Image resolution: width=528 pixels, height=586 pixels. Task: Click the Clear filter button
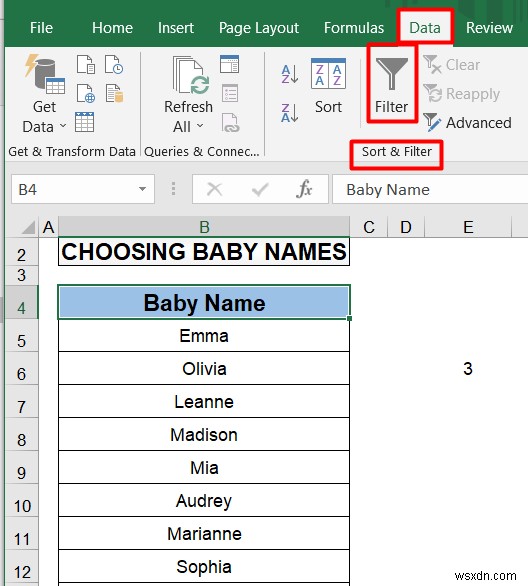point(452,65)
